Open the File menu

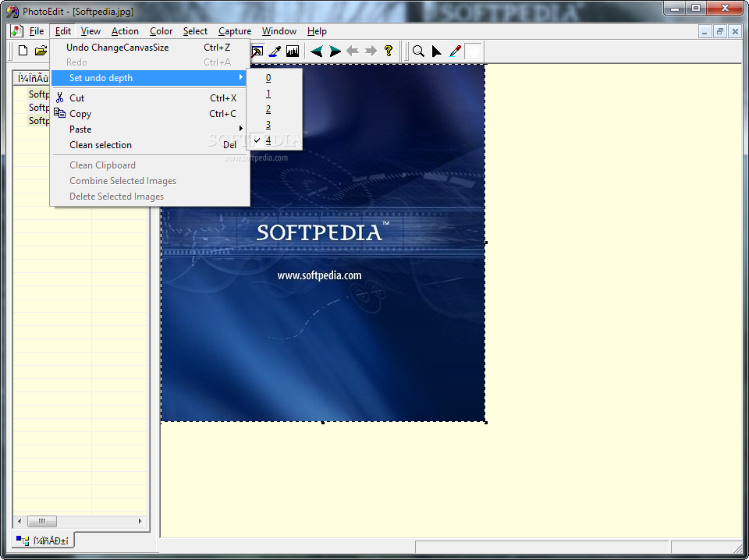click(x=37, y=31)
